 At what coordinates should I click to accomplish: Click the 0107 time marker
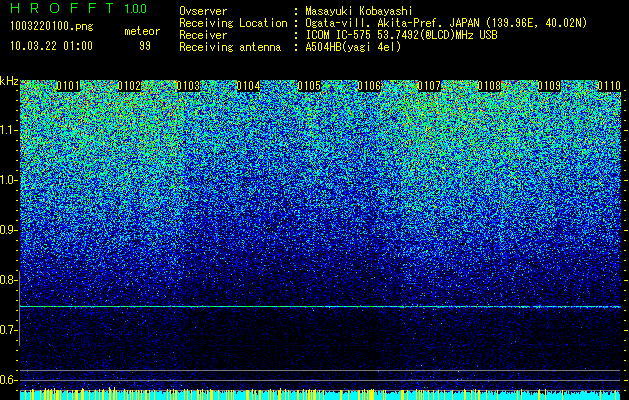(x=429, y=86)
